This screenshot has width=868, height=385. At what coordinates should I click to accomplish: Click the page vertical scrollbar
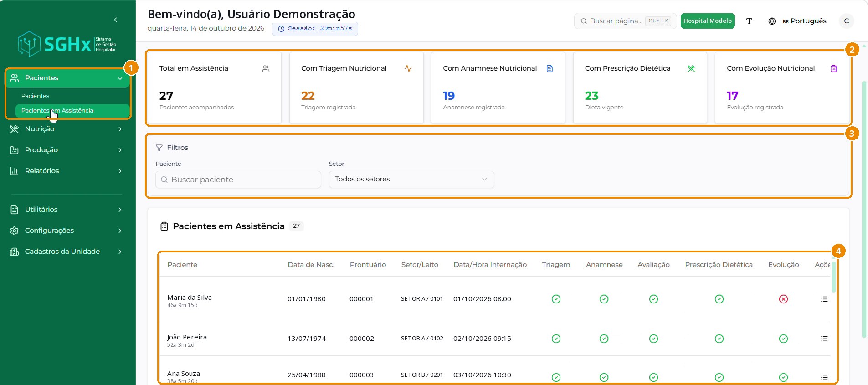coord(864,210)
